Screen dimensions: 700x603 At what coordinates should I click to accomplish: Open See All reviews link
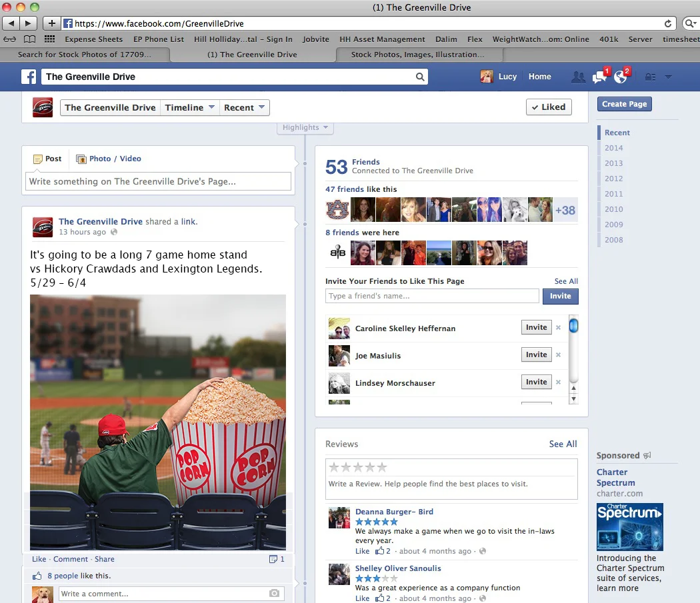tap(563, 444)
